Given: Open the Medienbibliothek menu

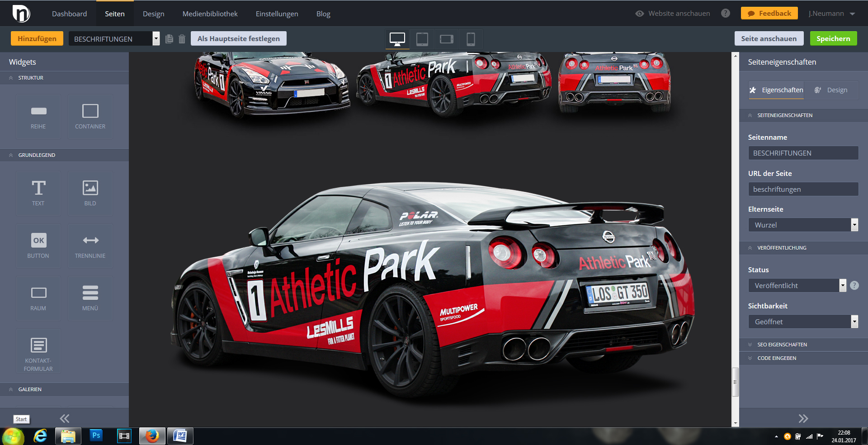Looking at the screenshot, I should (x=210, y=14).
